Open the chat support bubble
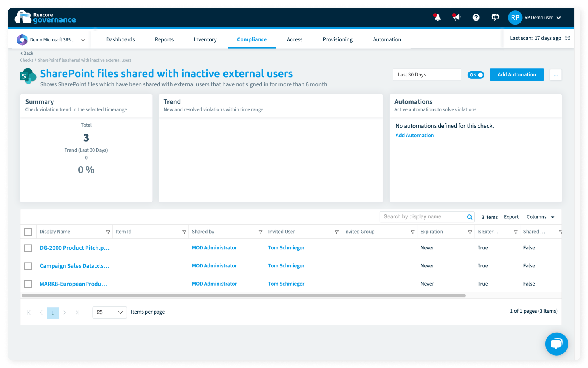The height and width of the screenshot is (368, 588). (x=557, y=344)
